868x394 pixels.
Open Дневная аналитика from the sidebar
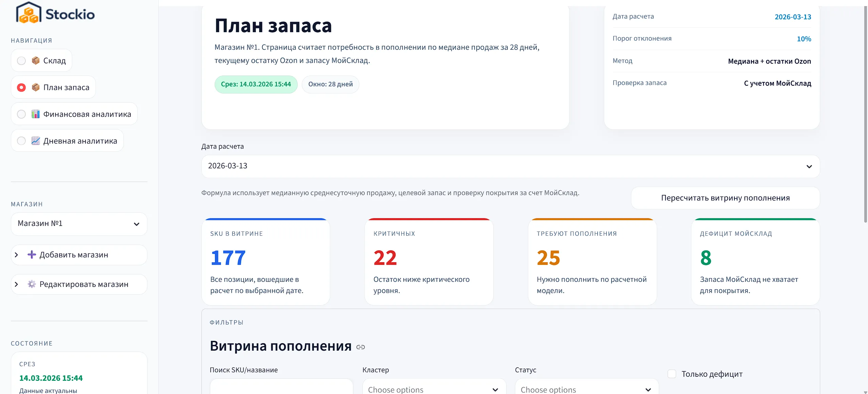click(x=80, y=141)
